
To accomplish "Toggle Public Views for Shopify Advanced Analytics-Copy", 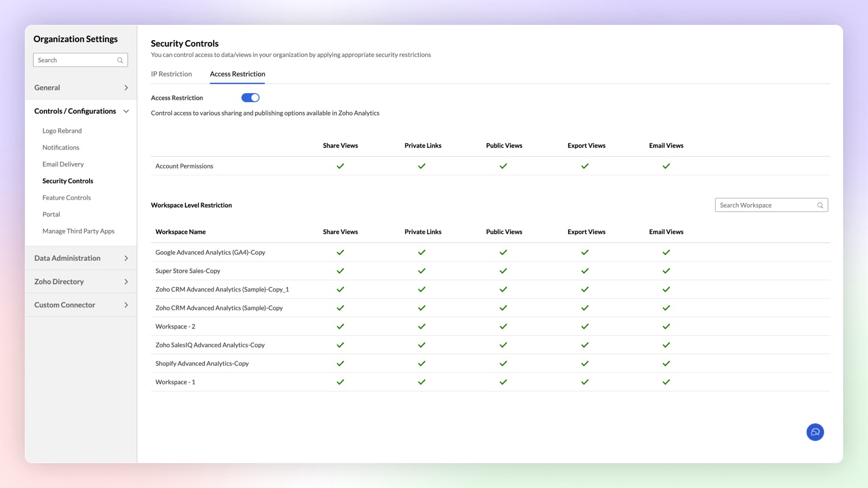I will click(503, 363).
